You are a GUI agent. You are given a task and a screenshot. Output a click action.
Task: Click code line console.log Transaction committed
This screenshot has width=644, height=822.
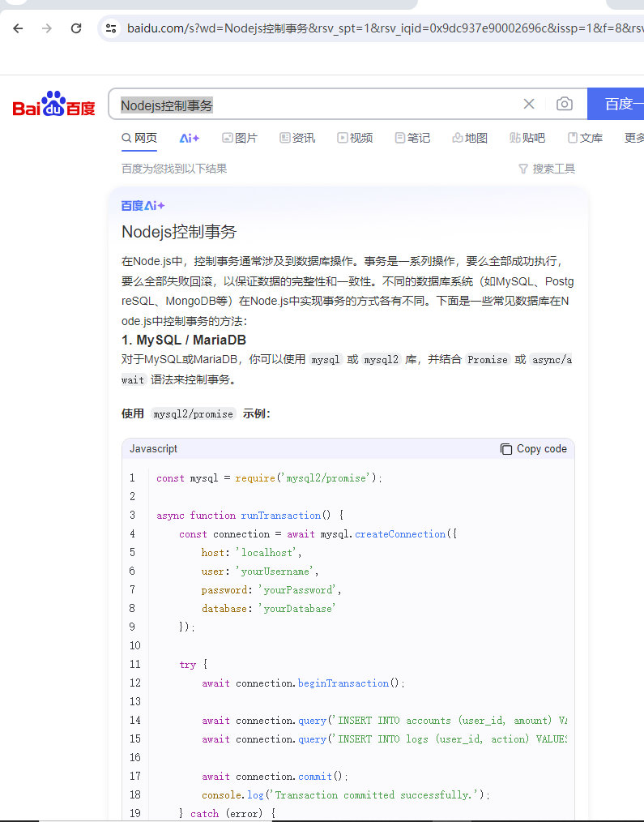(x=346, y=795)
